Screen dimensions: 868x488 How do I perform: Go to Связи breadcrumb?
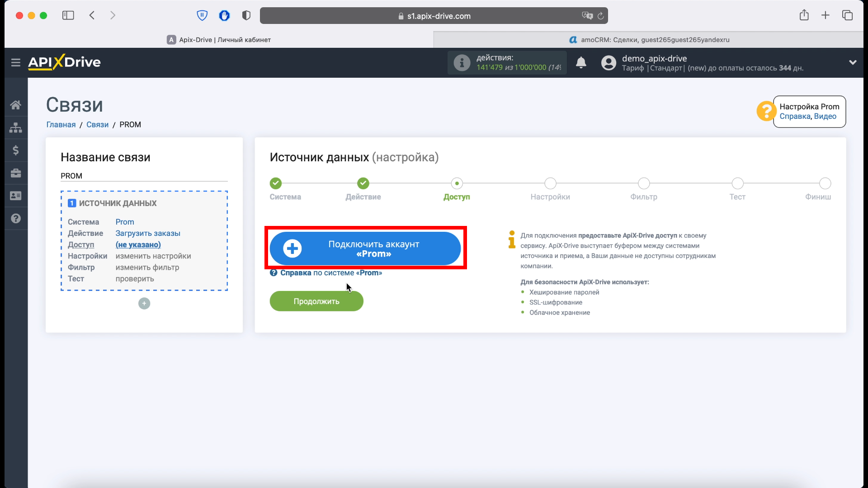(x=98, y=125)
